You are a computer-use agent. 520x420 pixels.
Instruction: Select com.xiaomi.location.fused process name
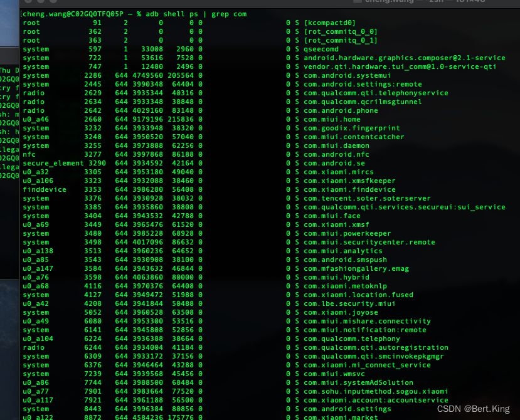[x=359, y=295]
